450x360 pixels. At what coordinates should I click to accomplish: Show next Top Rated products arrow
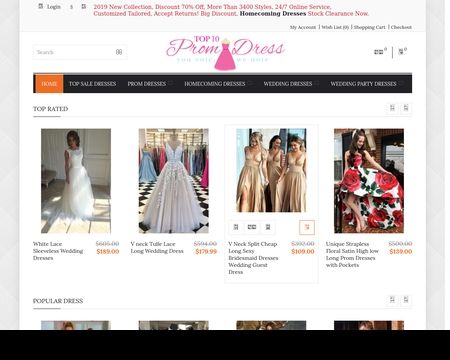click(x=406, y=108)
